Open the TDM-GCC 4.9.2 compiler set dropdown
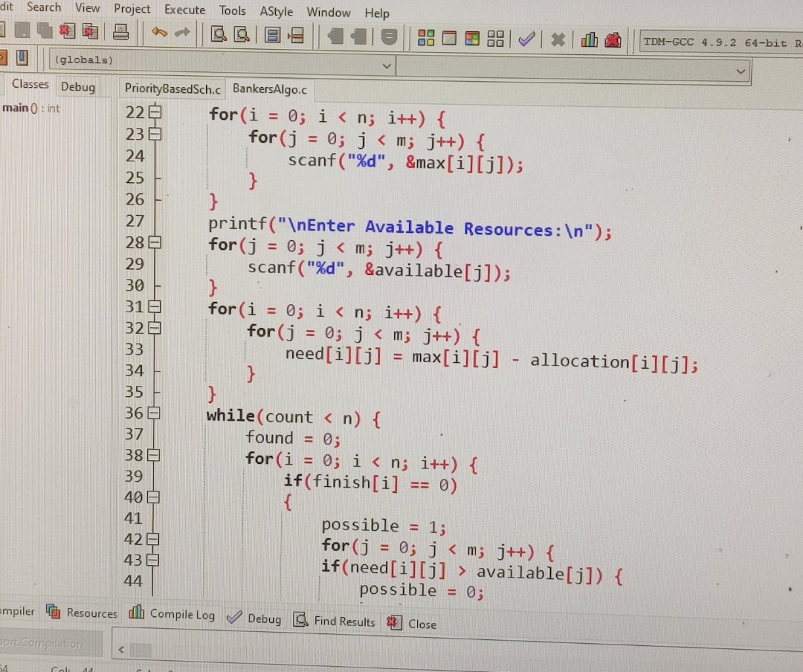 721,42
